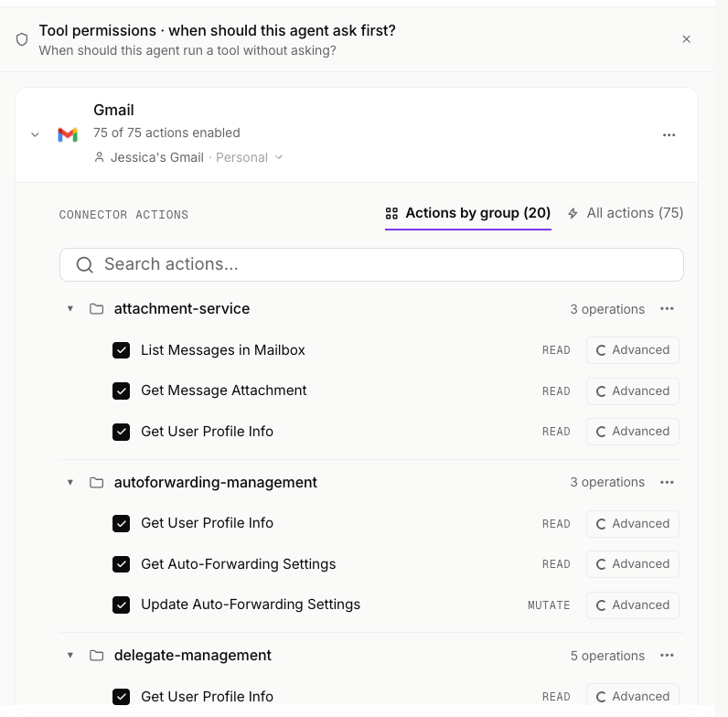Click the attachment-service group name

tap(182, 309)
